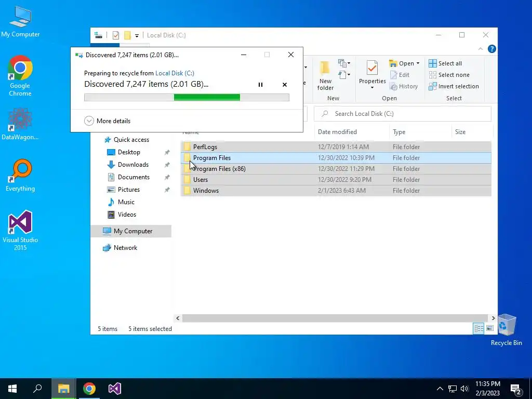Click Edit in the ribbon
532x399 pixels.
[400, 75]
